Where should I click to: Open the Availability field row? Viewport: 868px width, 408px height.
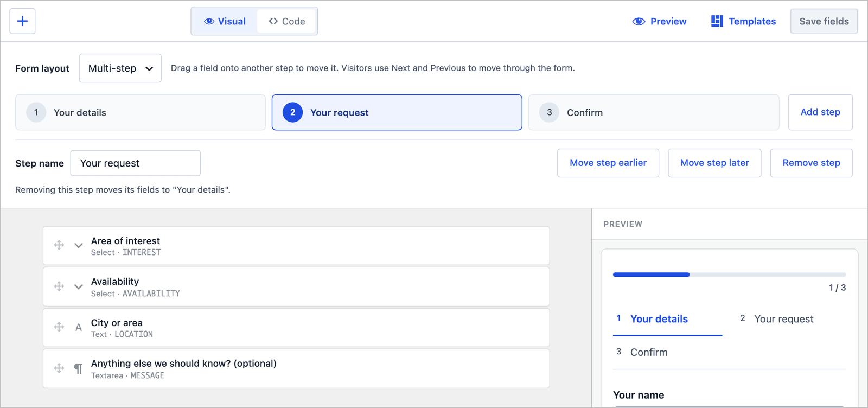click(296, 287)
